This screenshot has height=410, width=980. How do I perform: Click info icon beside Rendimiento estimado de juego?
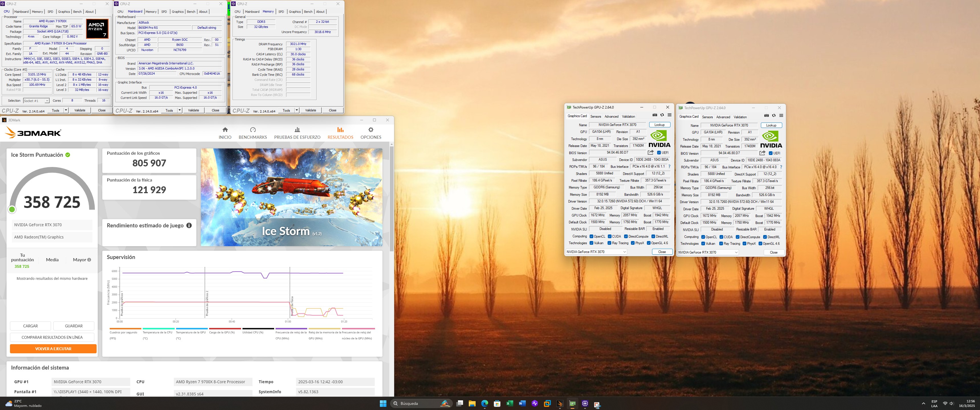(x=189, y=226)
